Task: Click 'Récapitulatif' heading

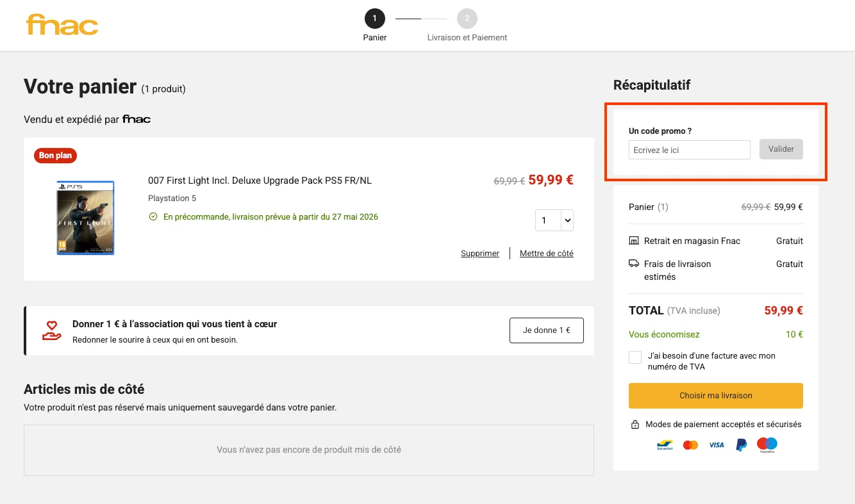Action: click(x=652, y=85)
